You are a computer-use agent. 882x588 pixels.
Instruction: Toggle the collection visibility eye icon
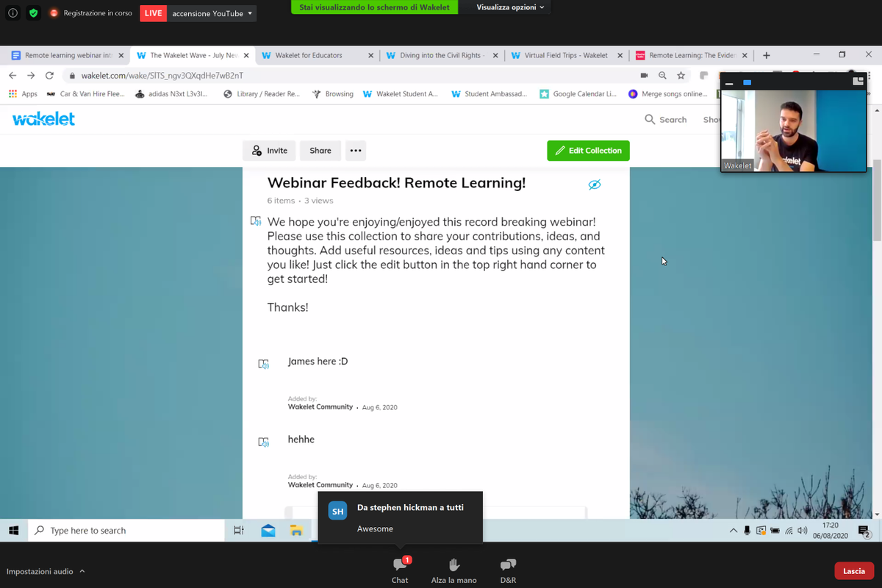click(x=595, y=184)
